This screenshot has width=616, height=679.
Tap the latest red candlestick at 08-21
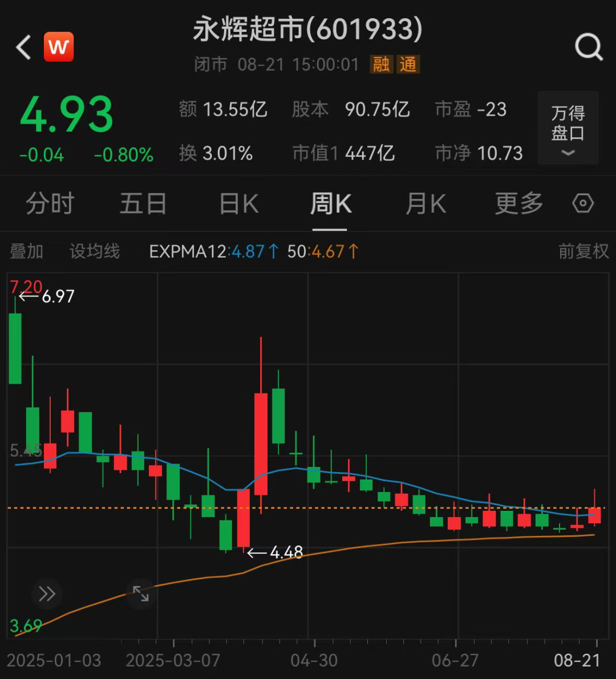point(594,515)
